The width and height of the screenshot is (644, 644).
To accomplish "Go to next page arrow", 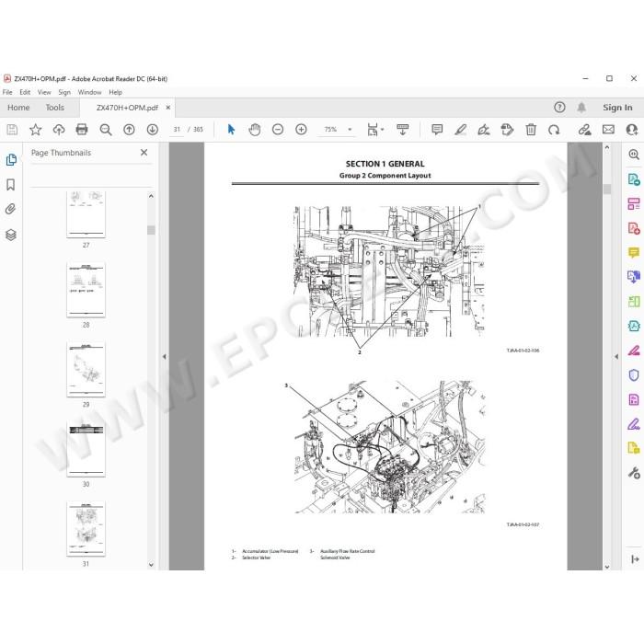I will (x=153, y=130).
